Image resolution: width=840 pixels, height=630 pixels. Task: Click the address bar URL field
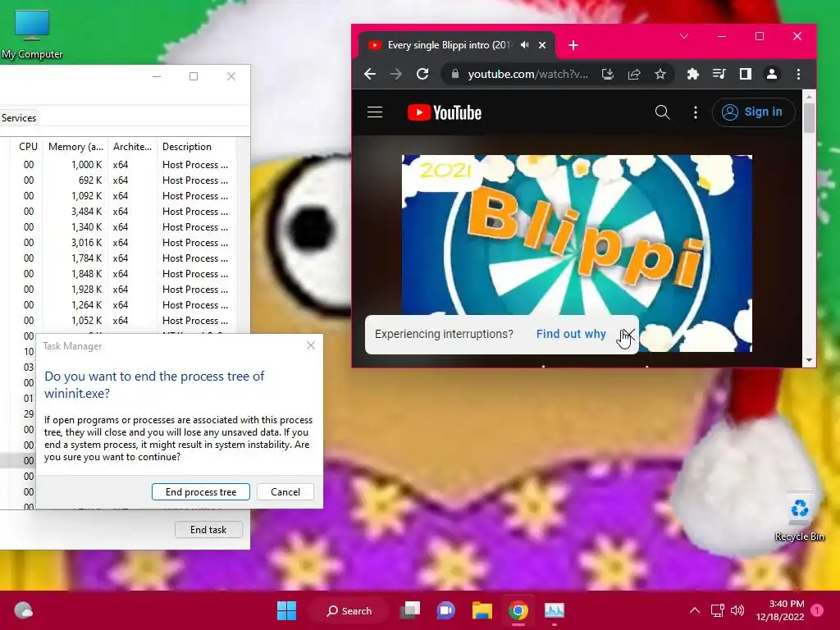pyautogui.click(x=527, y=74)
